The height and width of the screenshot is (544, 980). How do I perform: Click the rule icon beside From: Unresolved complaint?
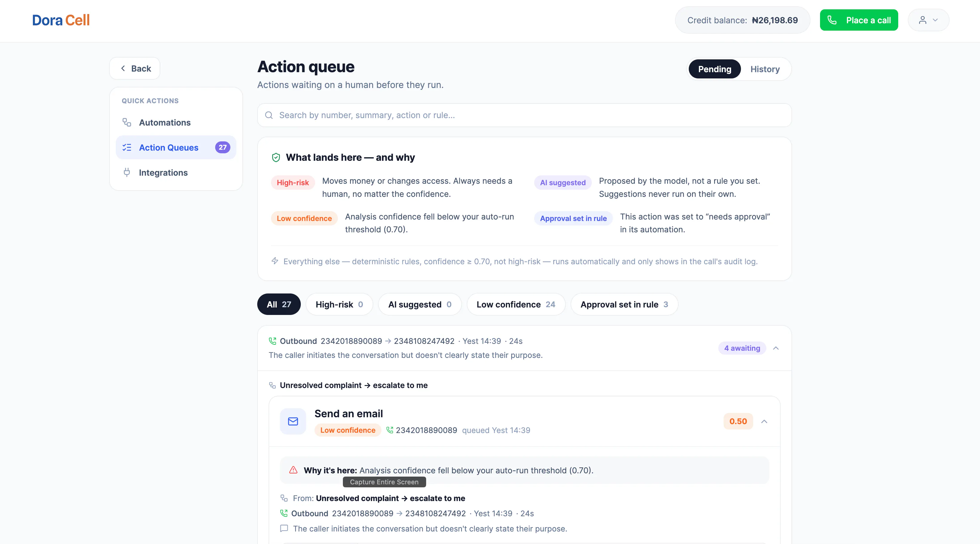[x=284, y=498]
